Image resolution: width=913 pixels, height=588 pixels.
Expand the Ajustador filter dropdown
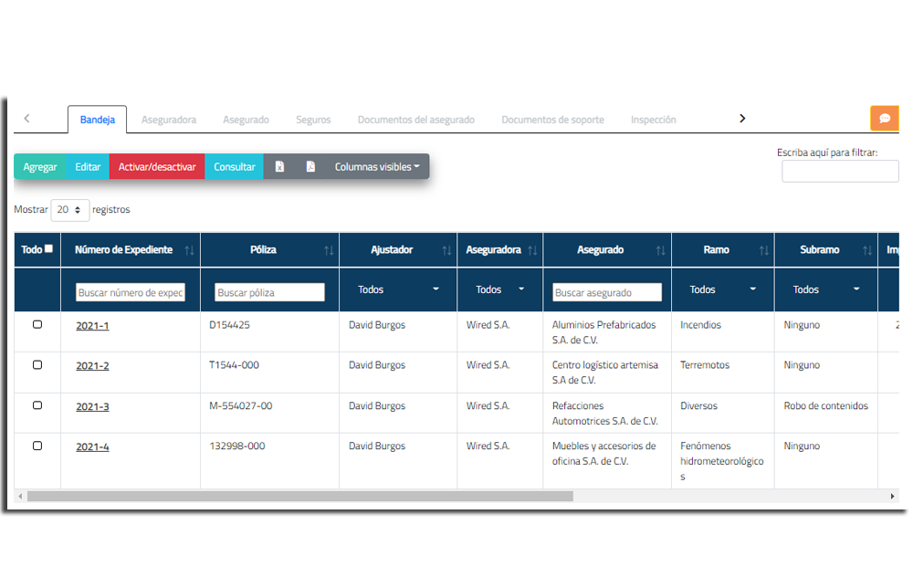pyautogui.click(x=397, y=289)
